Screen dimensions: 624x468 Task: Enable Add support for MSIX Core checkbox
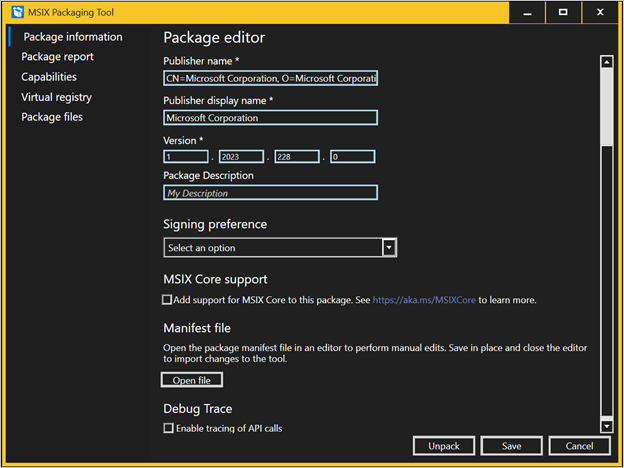pyautogui.click(x=167, y=299)
